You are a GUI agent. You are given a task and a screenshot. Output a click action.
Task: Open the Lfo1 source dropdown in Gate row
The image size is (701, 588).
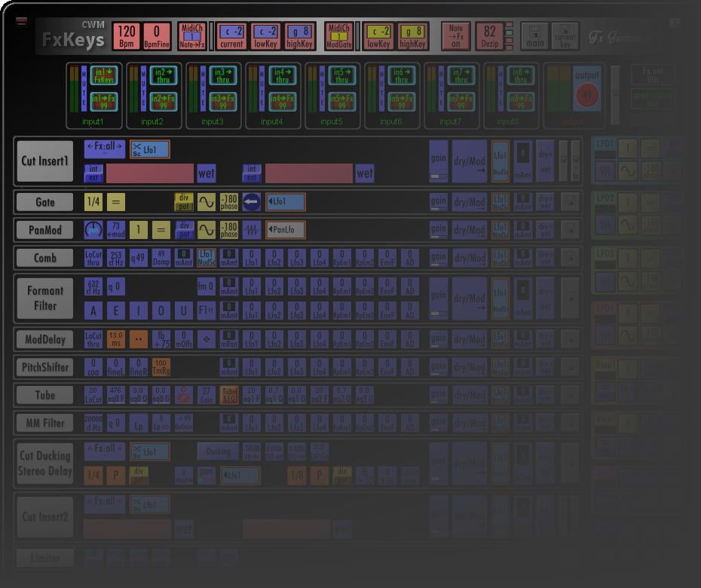coord(285,202)
